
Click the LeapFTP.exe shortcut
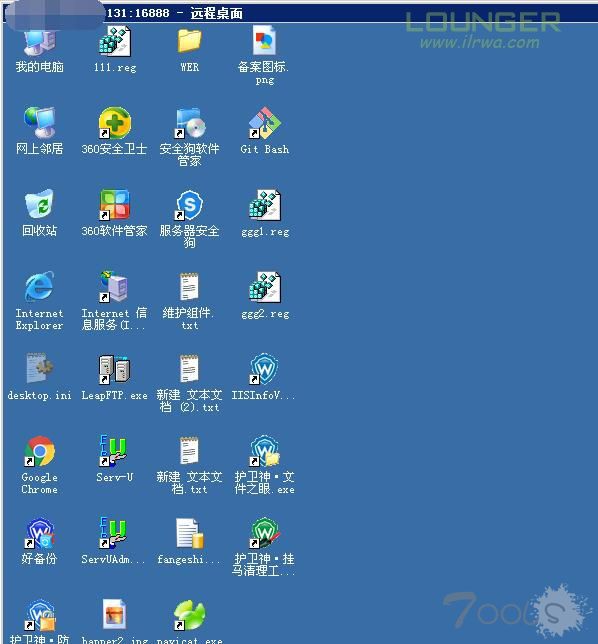point(115,369)
